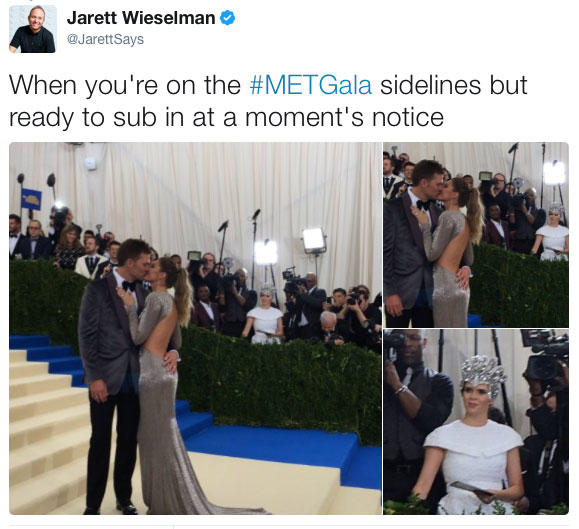Click the blue flag sign in the large photo
Viewport: 579px width, 529px height.
coord(31,199)
